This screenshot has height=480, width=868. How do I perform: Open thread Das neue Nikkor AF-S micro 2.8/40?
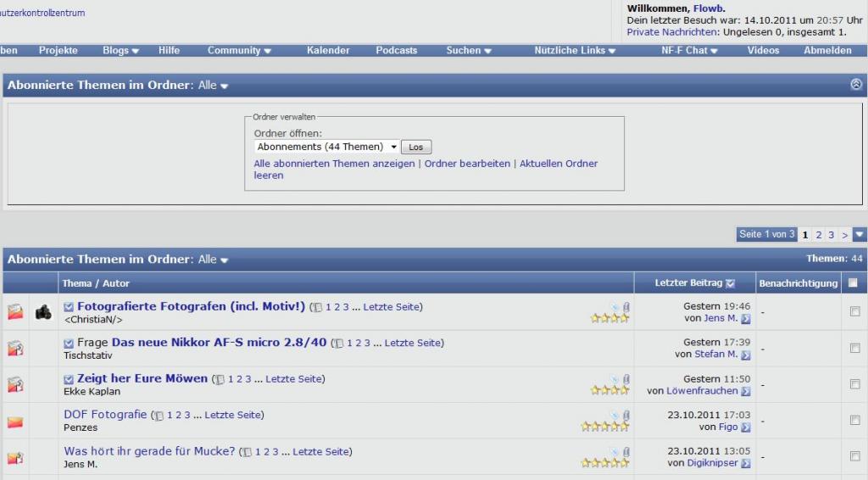point(220,342)
